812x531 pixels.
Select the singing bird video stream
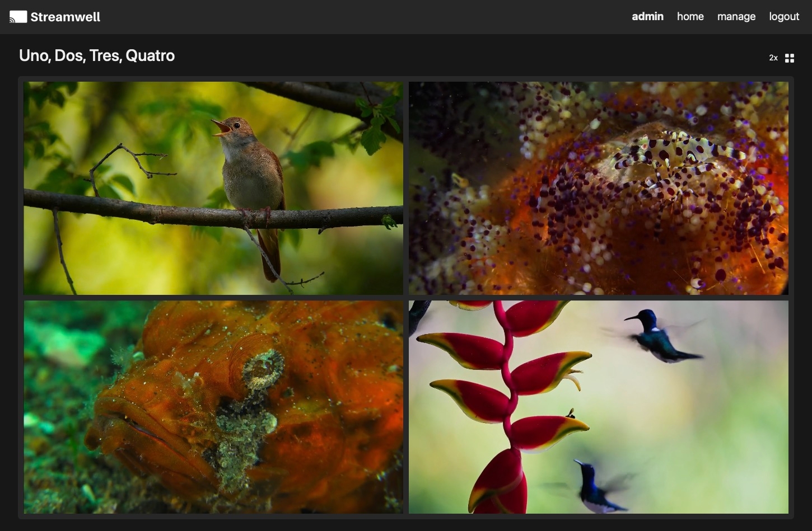[x=213, y=188]
